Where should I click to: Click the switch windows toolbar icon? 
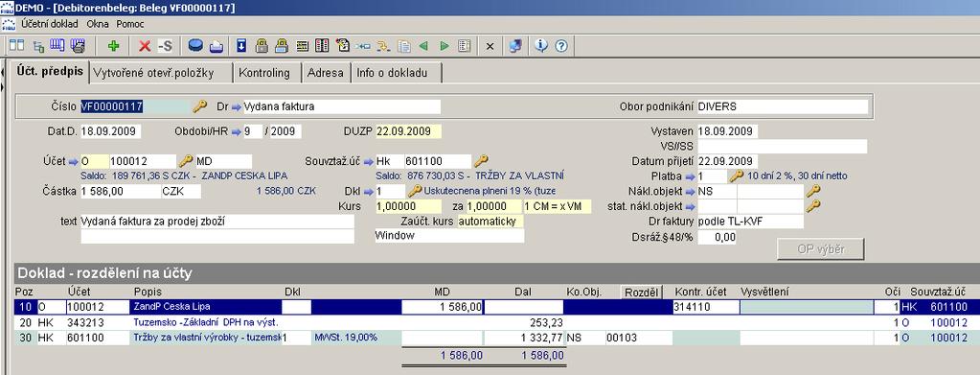pyautogui.click(x=515, y=46)
